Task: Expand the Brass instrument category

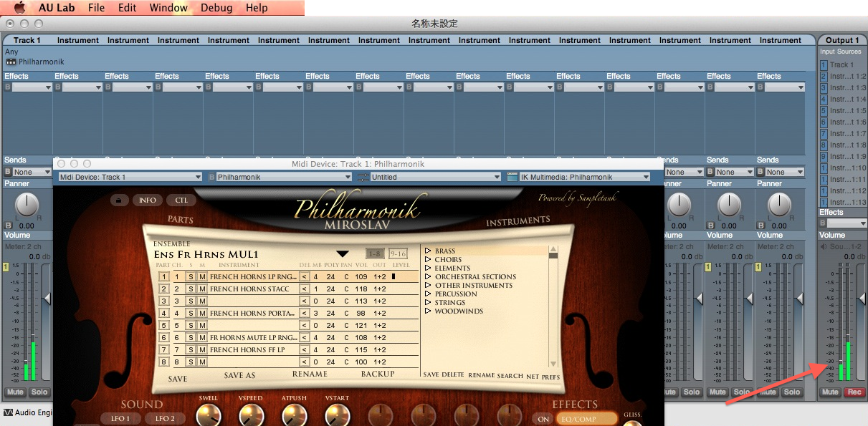Action: (428, 251)
